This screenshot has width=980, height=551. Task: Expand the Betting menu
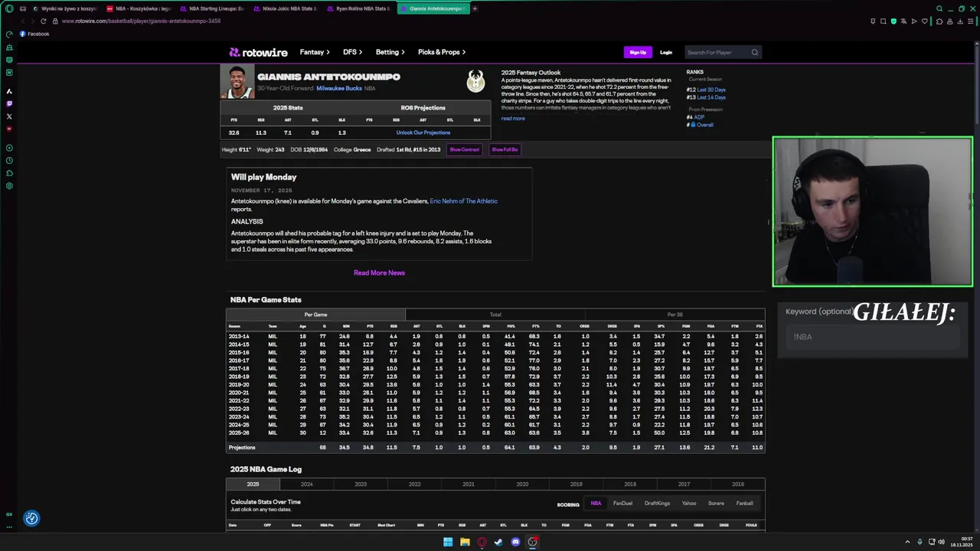pyautogui.click(x=390, y=52)
